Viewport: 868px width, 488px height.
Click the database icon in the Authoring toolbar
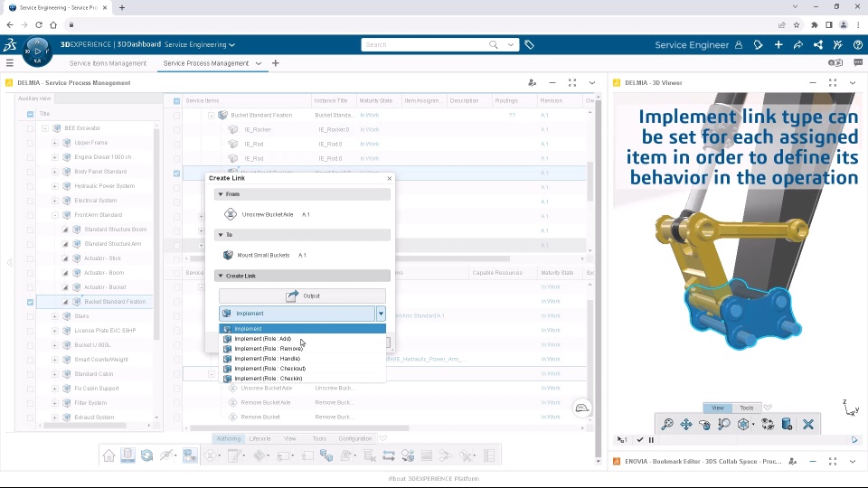point(127,455)
